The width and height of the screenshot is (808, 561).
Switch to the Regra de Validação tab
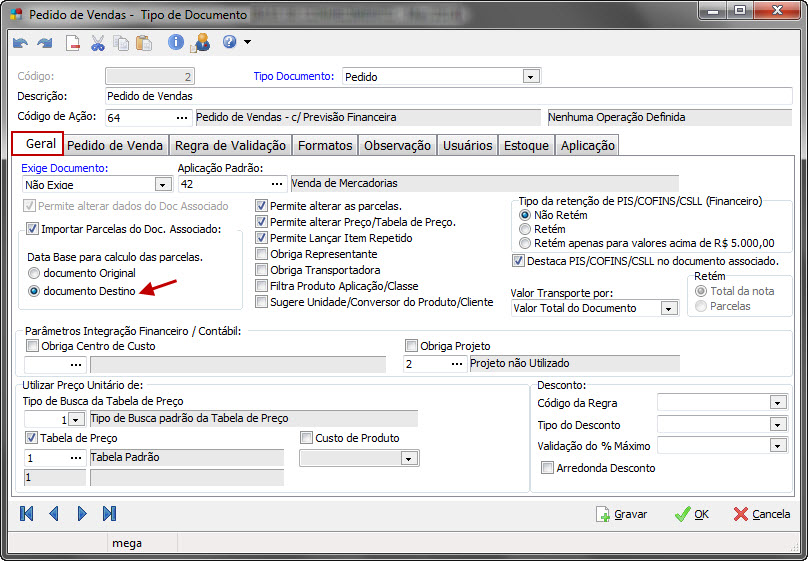(x=231, y=145)
